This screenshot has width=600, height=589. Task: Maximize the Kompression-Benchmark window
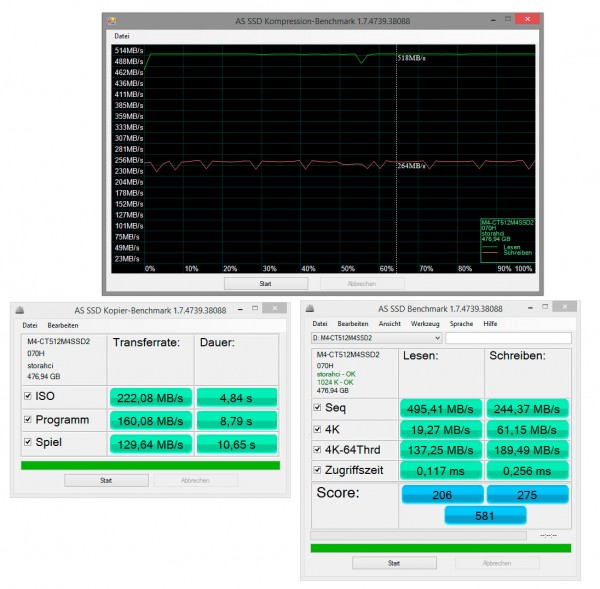(508, 19)
